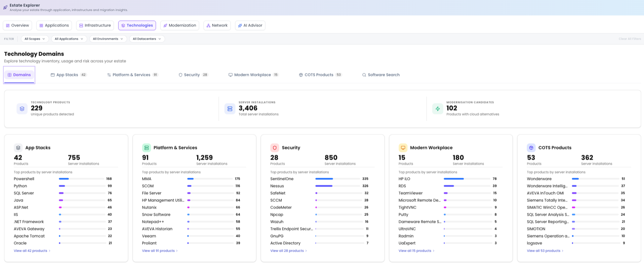Expand the All Scopes filter dropdown
The height and width of the screenshot is (264, 644).
point(35,39)
